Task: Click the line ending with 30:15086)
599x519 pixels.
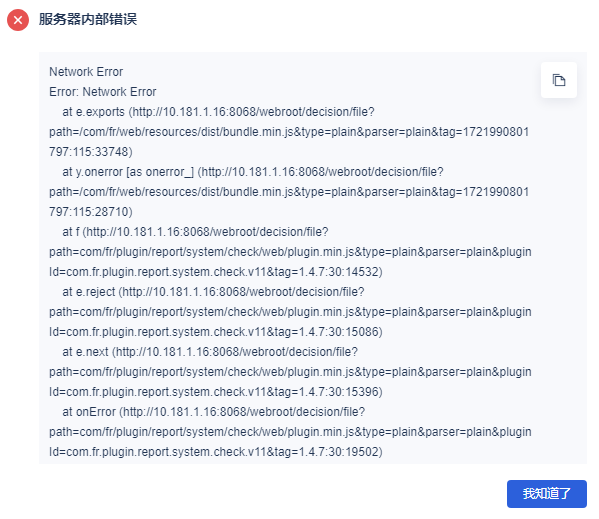Action: tap(216, 332)
